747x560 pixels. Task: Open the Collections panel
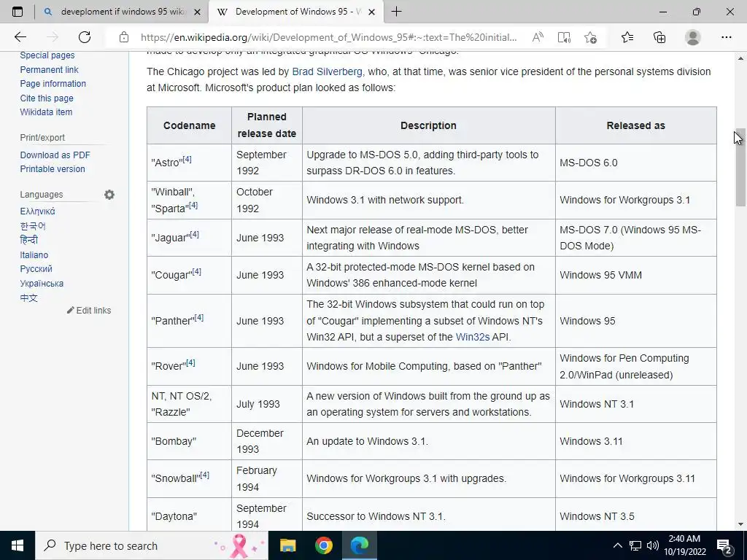659,37
